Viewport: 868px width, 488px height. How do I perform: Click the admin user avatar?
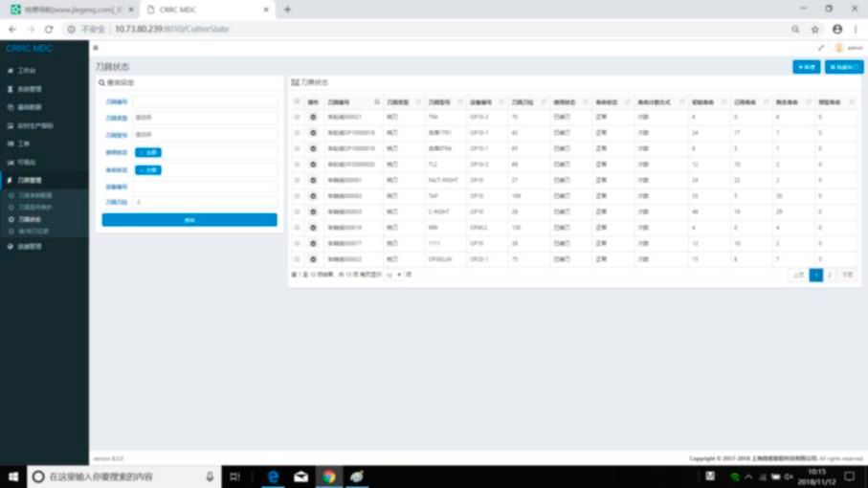[x=839, y=48]
